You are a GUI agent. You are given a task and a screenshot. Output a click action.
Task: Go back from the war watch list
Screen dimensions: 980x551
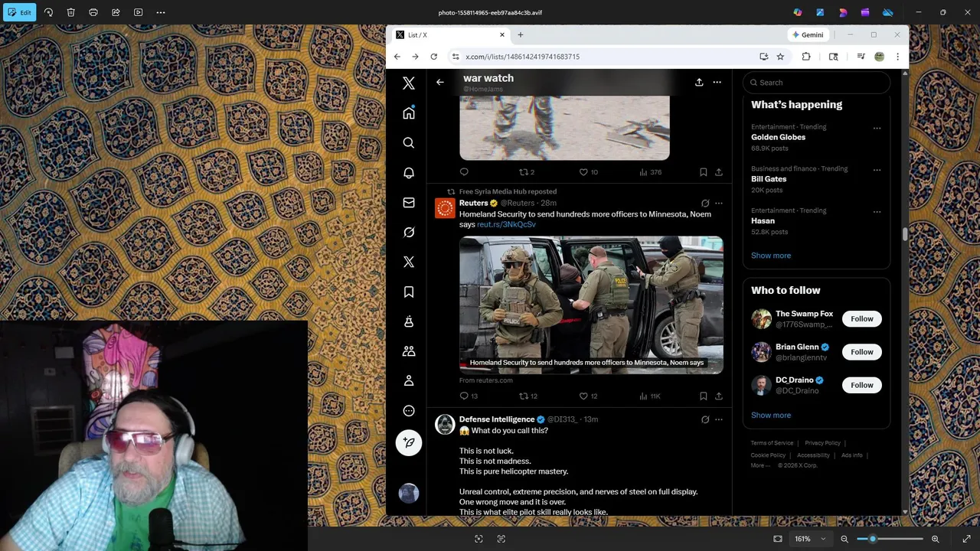tap(439, 82)
